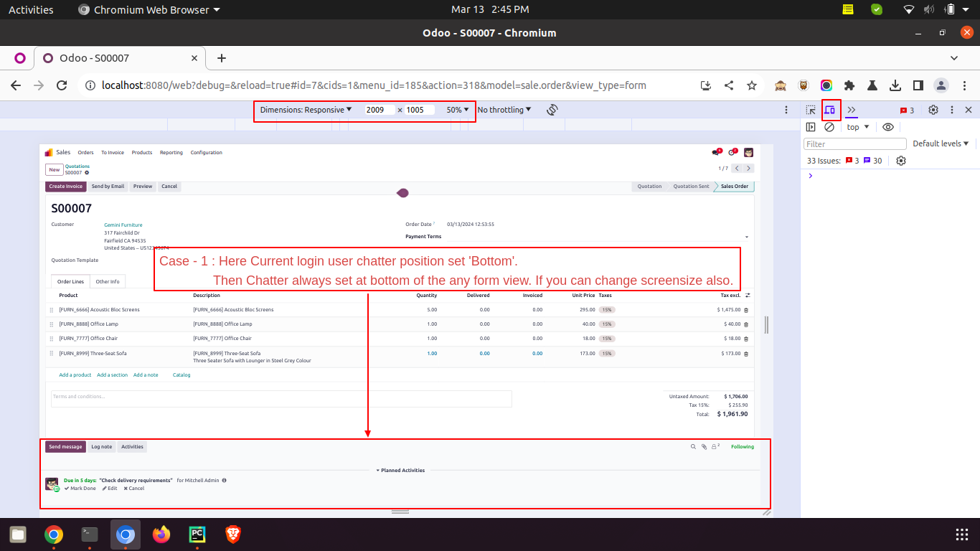This screenshot has height=551, width=980.
Task: Click the New button
Action: 54,170
